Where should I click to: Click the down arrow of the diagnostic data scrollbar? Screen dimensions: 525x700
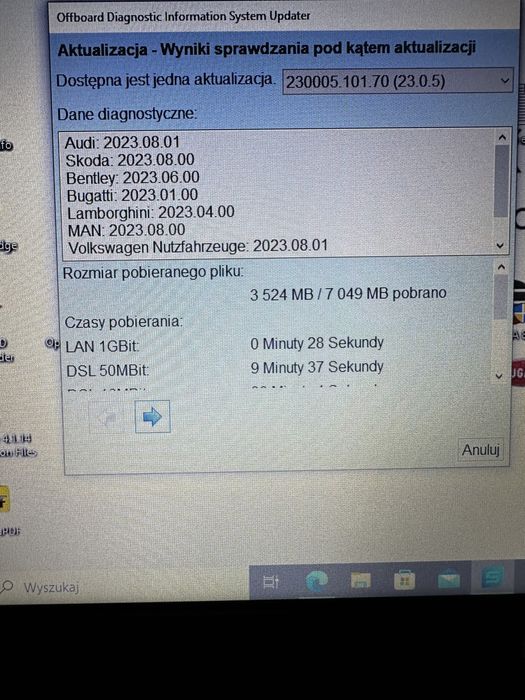point(500,246)
